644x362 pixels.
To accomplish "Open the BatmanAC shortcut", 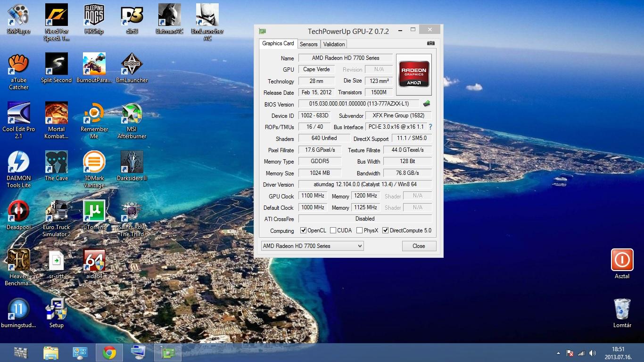I will pos(170,19).
